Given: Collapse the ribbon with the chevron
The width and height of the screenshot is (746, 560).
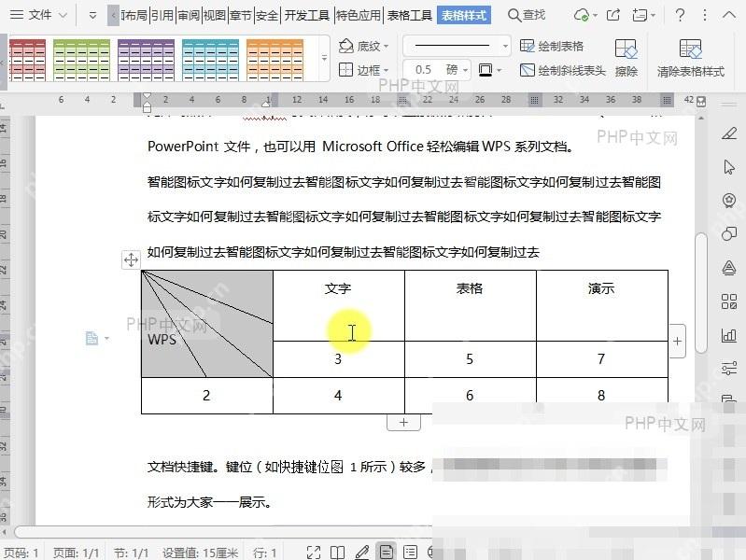Looking at the screenshot, I should pos(729,15).
